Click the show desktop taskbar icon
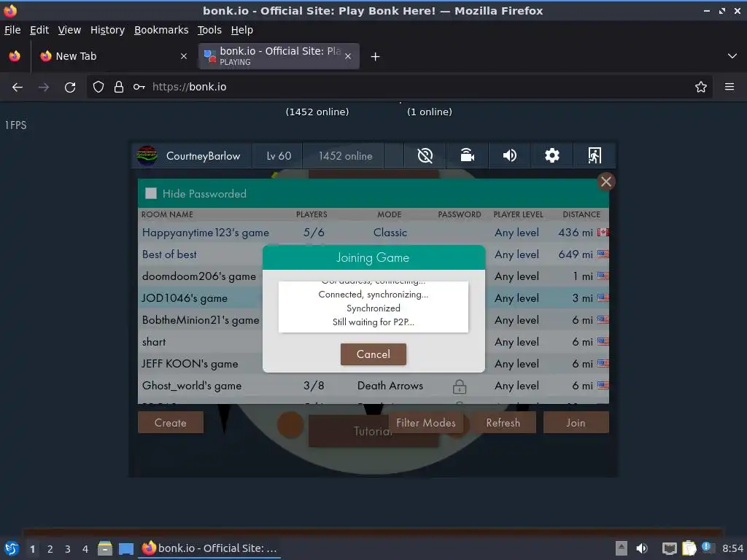Image resolution: width=747 pixels, height=560 pixels. point(125,548)
